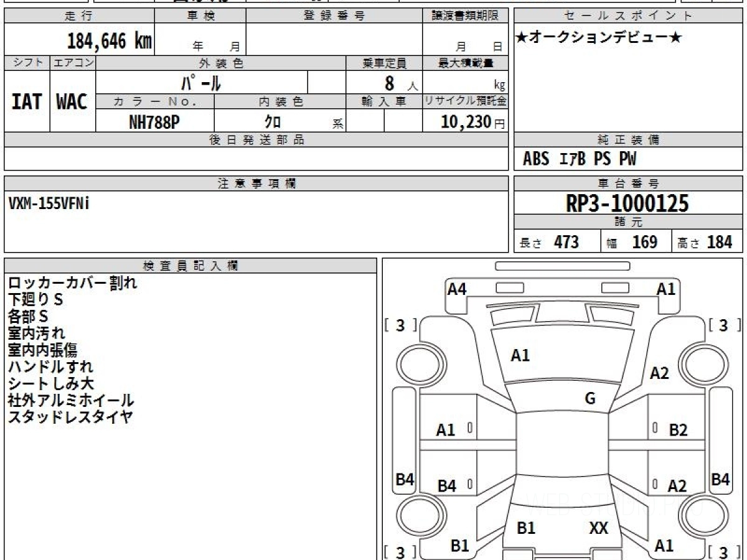Click the 純正装備 header
This screenshot has height=560, width=747.
click(x=629, y=140)
